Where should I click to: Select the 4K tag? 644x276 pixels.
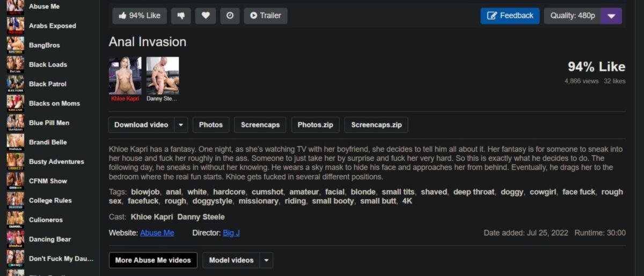[x=407, y=201]
